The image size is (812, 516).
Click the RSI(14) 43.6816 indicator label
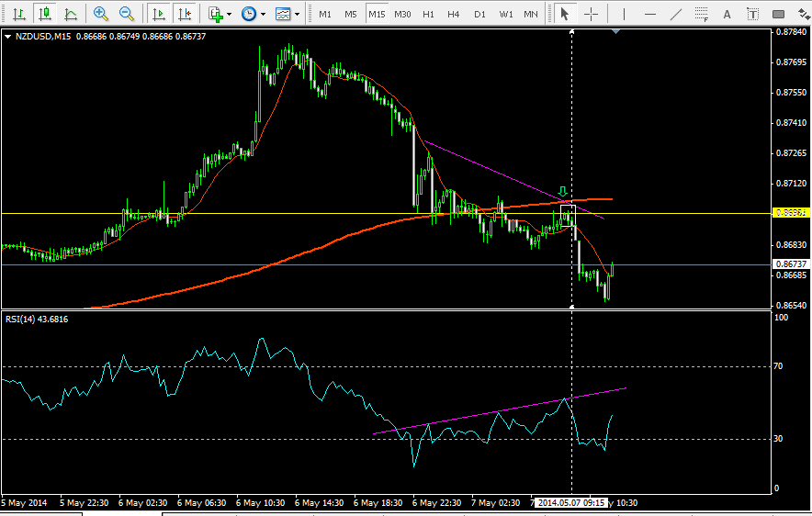coord(37,320)
